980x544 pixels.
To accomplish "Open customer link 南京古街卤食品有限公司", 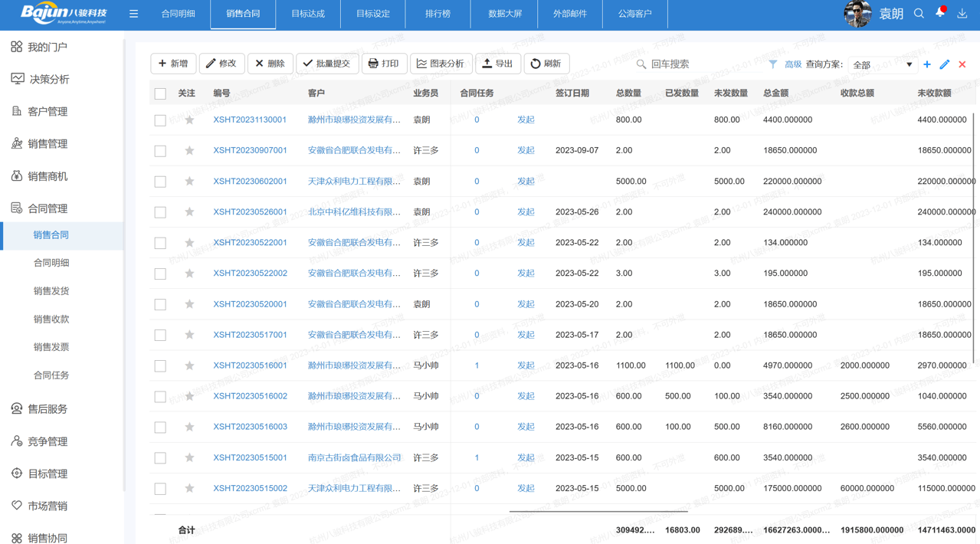I will pyautogui.click(x=352, y=457).
